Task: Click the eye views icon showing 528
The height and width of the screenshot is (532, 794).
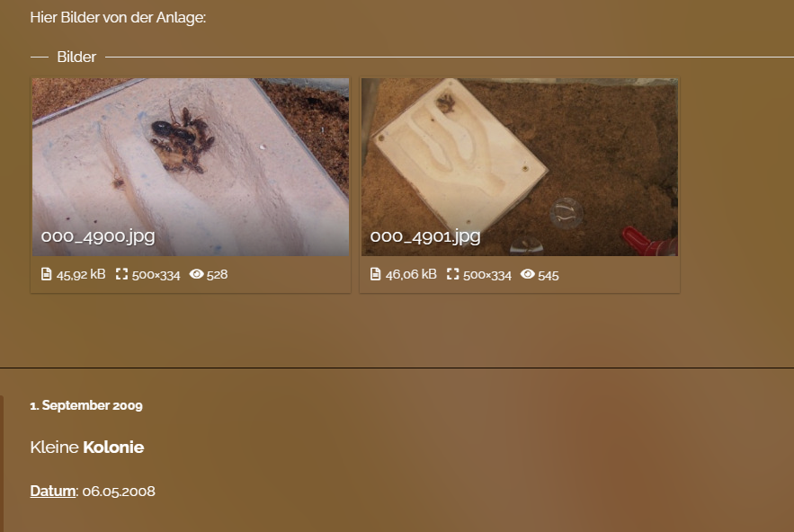Action: (196, 274)
